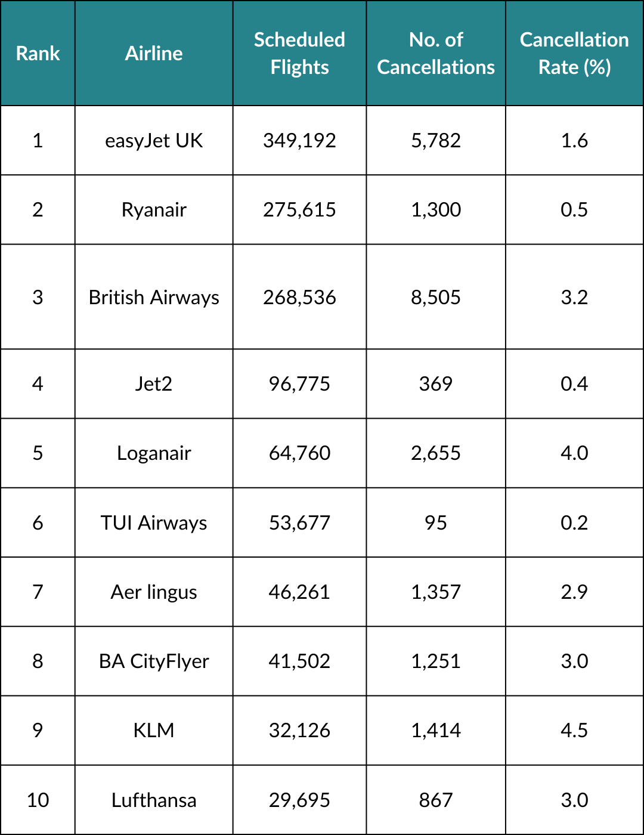Click the British Airways cell
Screen dimensions: 644x835
click(154, 297)
